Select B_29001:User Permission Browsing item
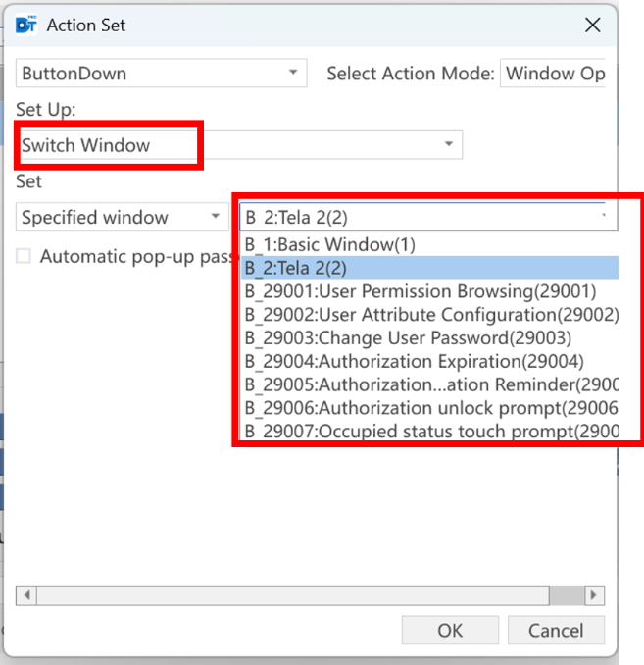The height and width of the screenshot is (665, 644). coord(429,291)
